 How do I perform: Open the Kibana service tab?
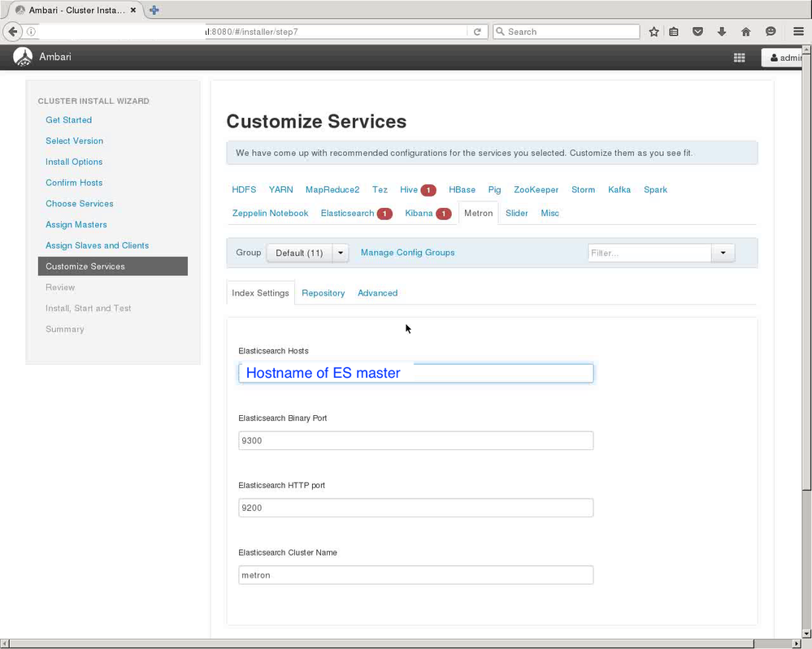tap(419, 213)
